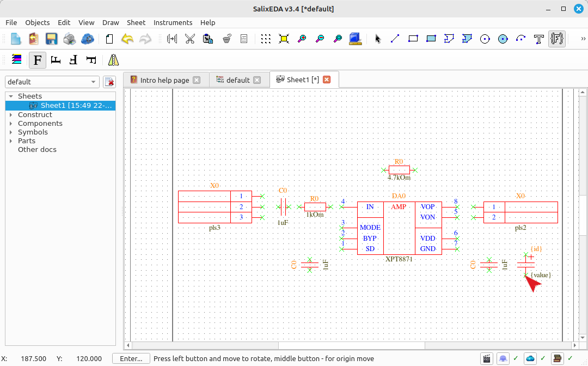Open the Instruments menu
Image resolution: width=588 pixels, height=366 pixels.
click(173, 22)
